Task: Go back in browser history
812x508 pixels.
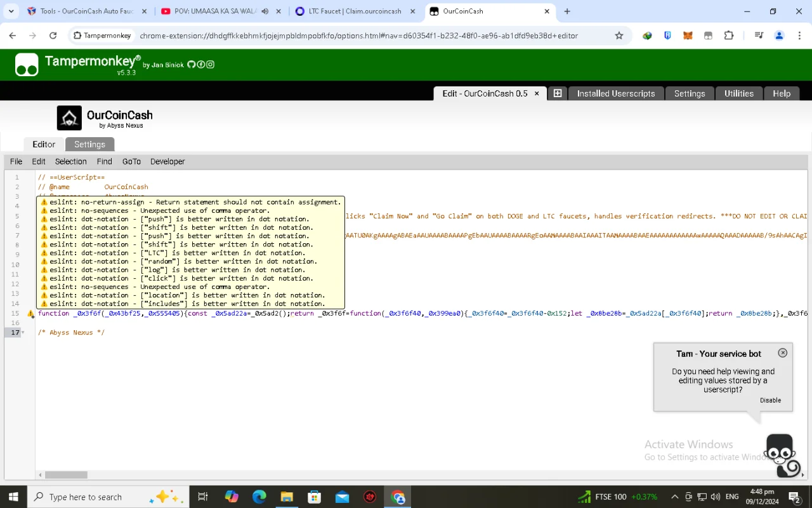Action: 13,36
